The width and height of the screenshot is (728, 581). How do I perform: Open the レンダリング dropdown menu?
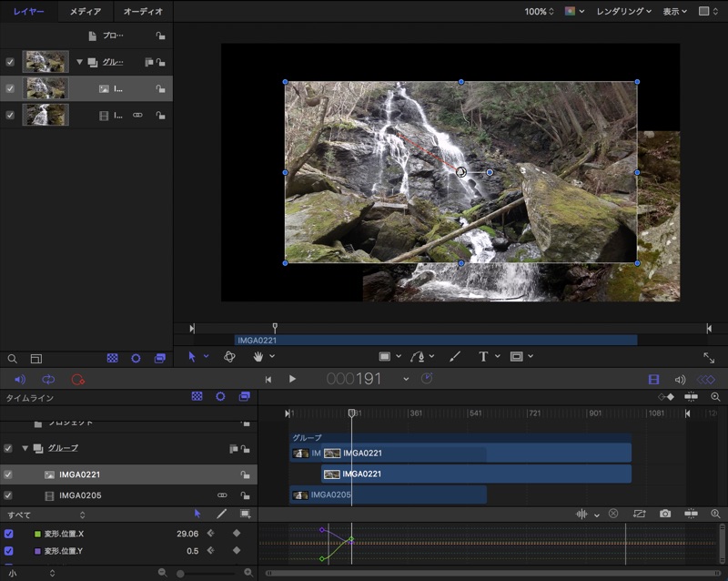pos(623,12)
